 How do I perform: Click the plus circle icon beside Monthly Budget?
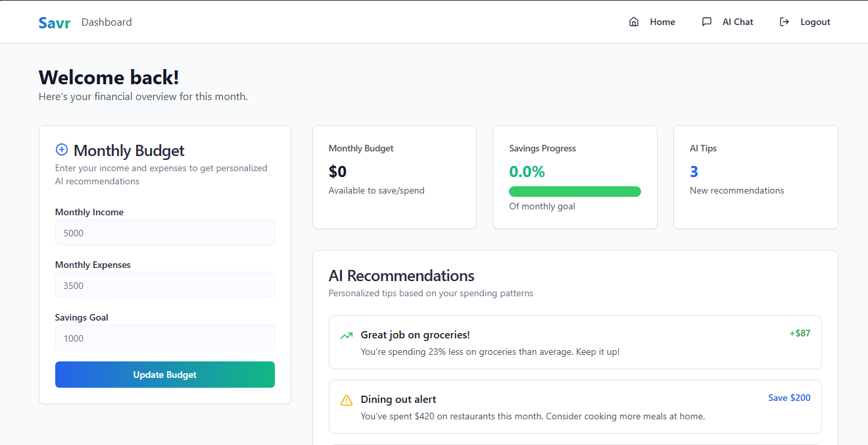pos(62,149)
